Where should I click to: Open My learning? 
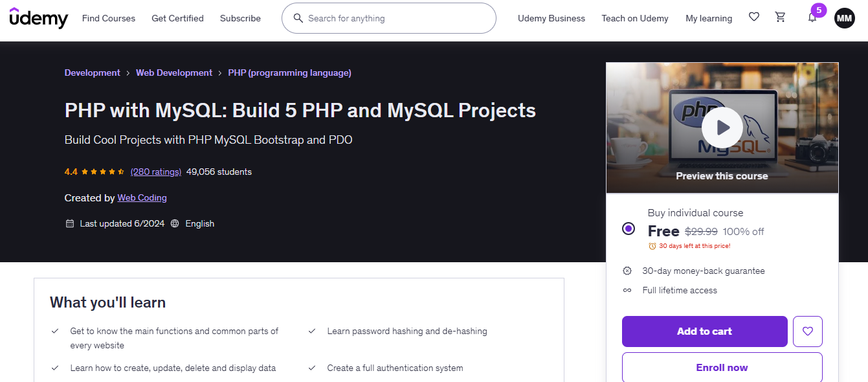(709, 18)
